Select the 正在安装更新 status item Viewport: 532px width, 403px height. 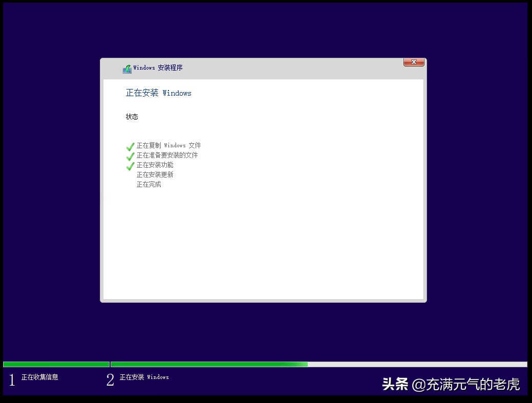point(155,175)
